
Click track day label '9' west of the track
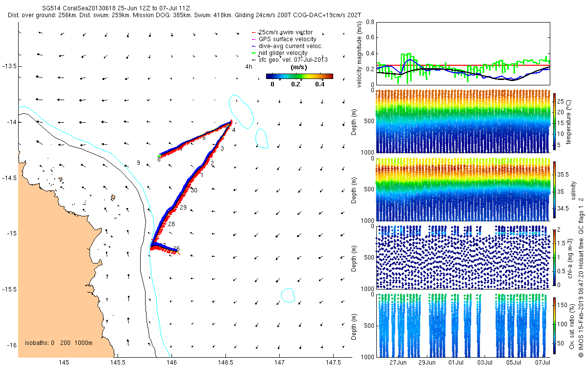click(x=139, y=163)
